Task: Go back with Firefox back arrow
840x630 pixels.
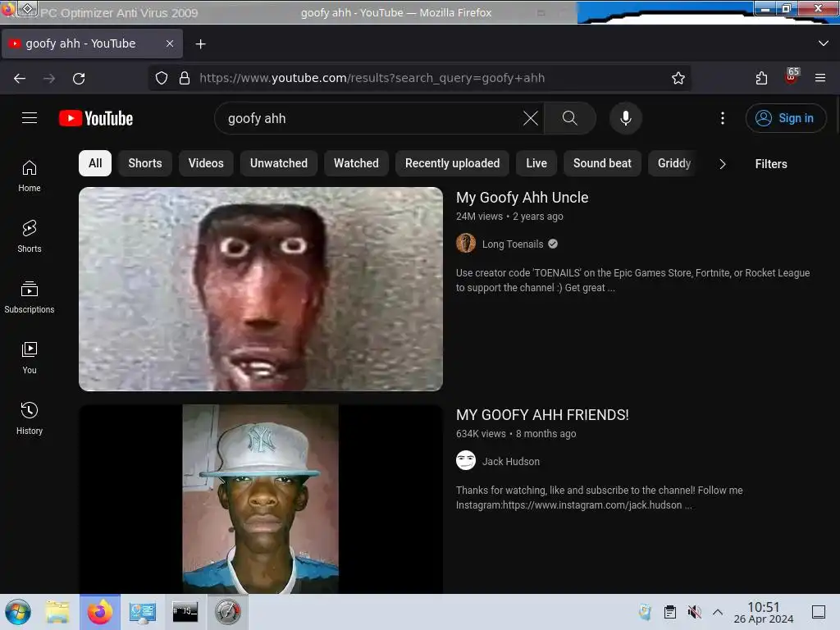Action: pyautogui.click(x=20, y=79)
